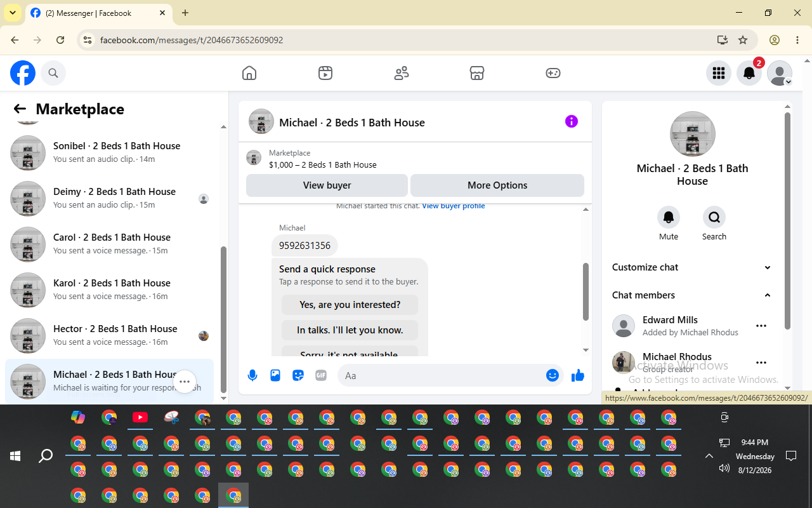The image size is (812, 508).
Task: Open the View buyer profile link
Action: coord(454,206)
